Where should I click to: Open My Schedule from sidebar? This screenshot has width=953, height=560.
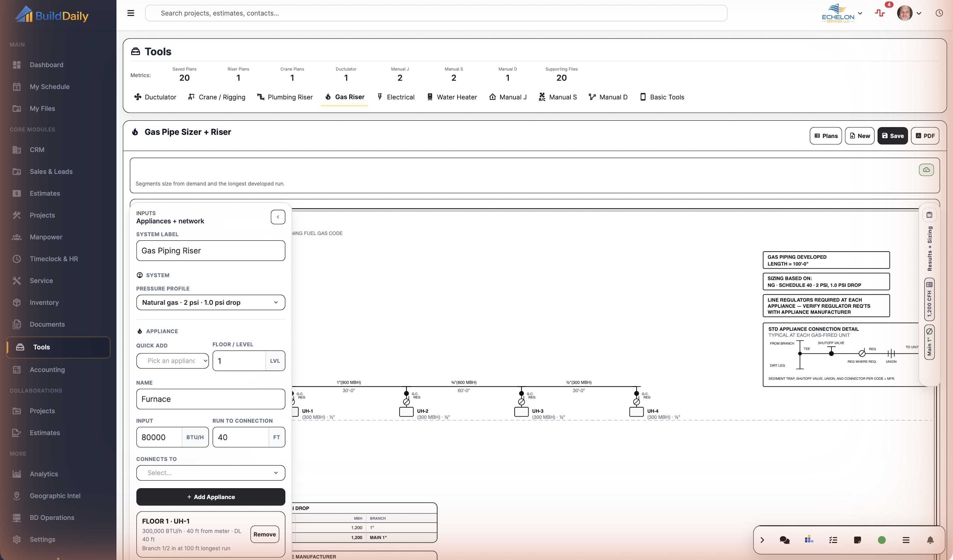point(58,87)
